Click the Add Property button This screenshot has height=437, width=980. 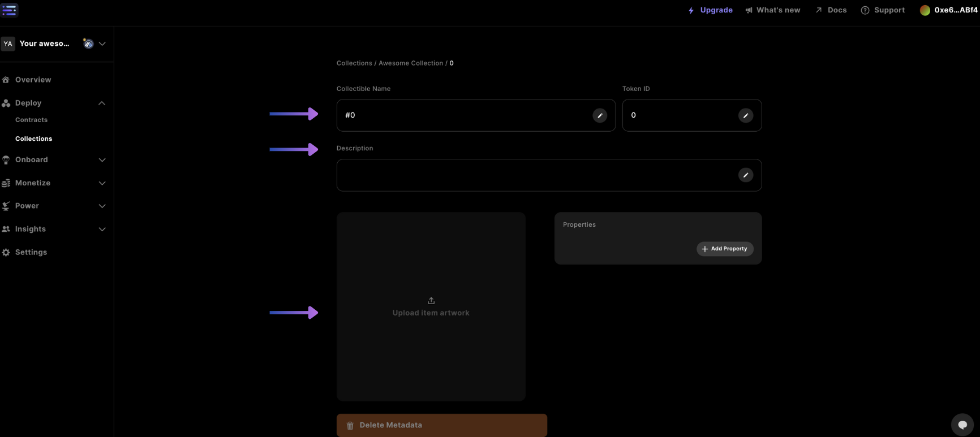pos(724,249)
